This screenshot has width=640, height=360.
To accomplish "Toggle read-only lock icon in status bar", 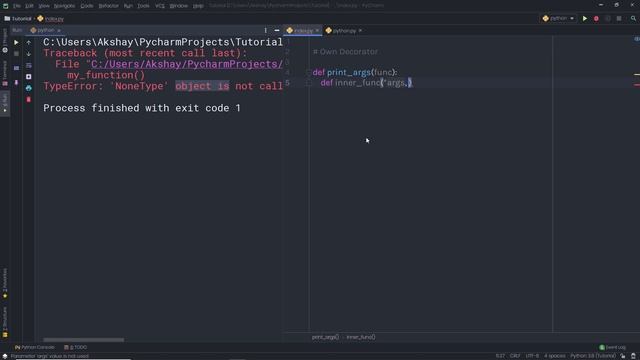I will click(x=623, y=356).
